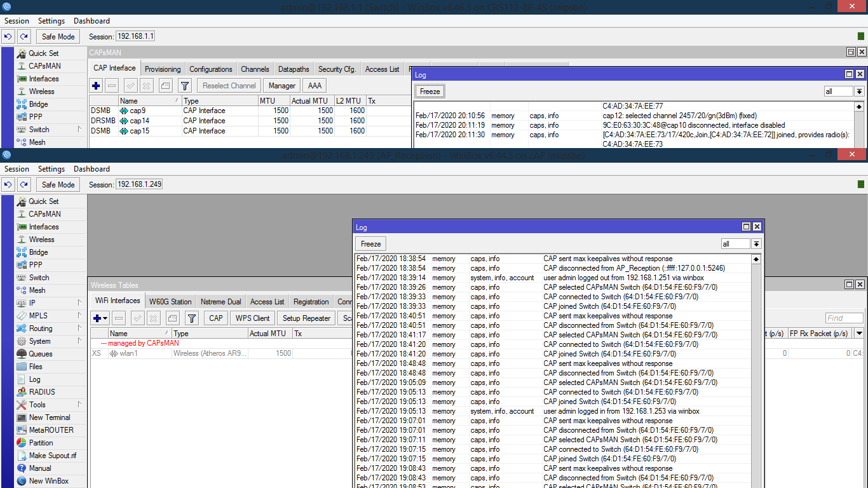Screen dimensions: 868x488
Task: Open RADIUS in the AP_Reception sidebar
Action: [x=42, y=392]
